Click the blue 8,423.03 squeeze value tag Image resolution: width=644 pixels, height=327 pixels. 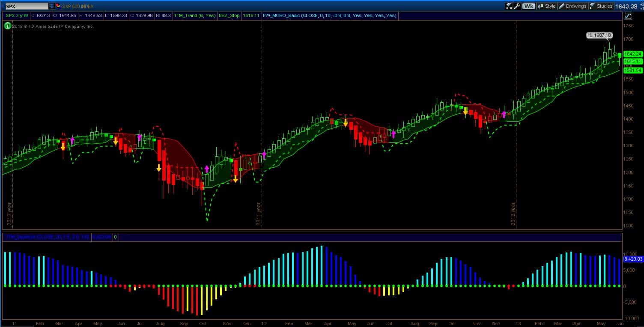point(633,259)
